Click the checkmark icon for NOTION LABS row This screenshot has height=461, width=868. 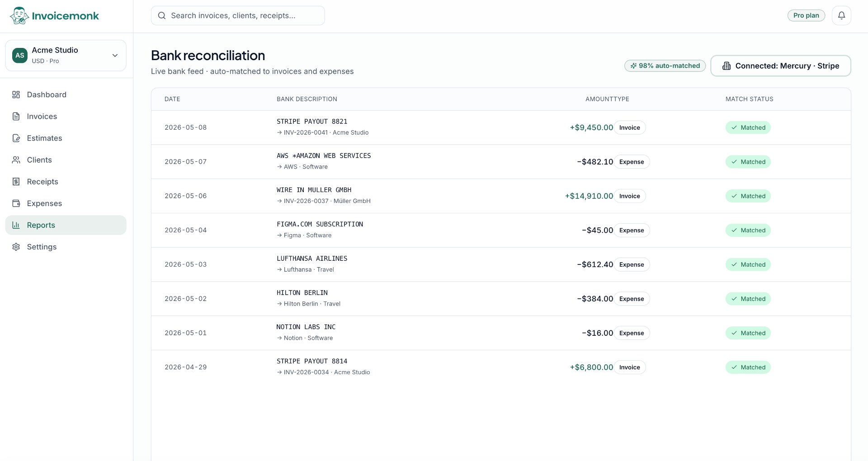point(734,333)
